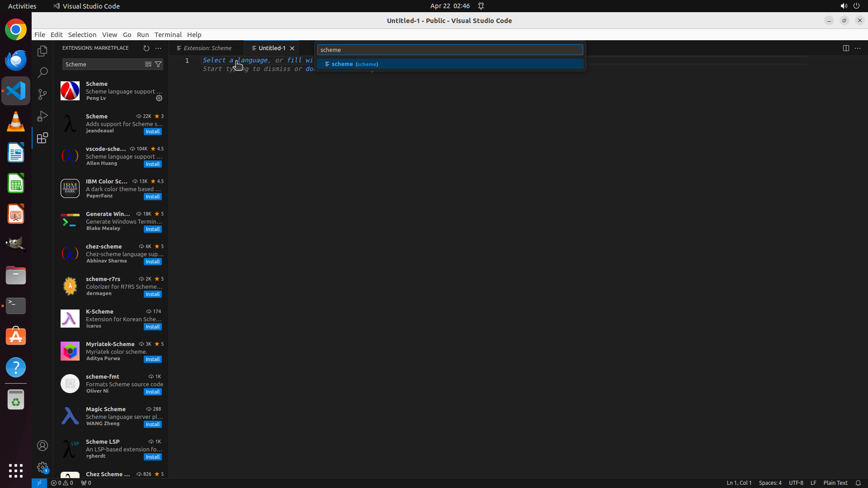Split the editor to the right
The height and width of the screenshot is (488, 868).
pyautogui.click(x=846, y=48)
